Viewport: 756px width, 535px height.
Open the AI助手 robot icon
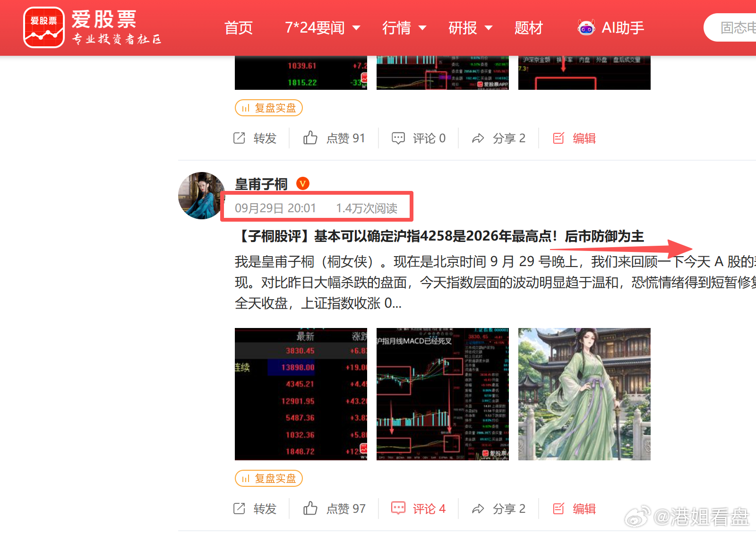586,28
